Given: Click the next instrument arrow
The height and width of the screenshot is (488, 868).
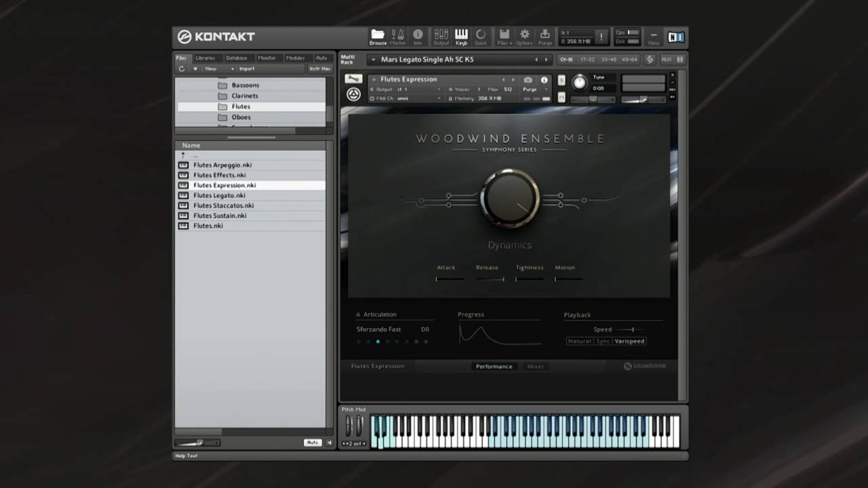Looking at the screenshot, I should tap(513, 80).
